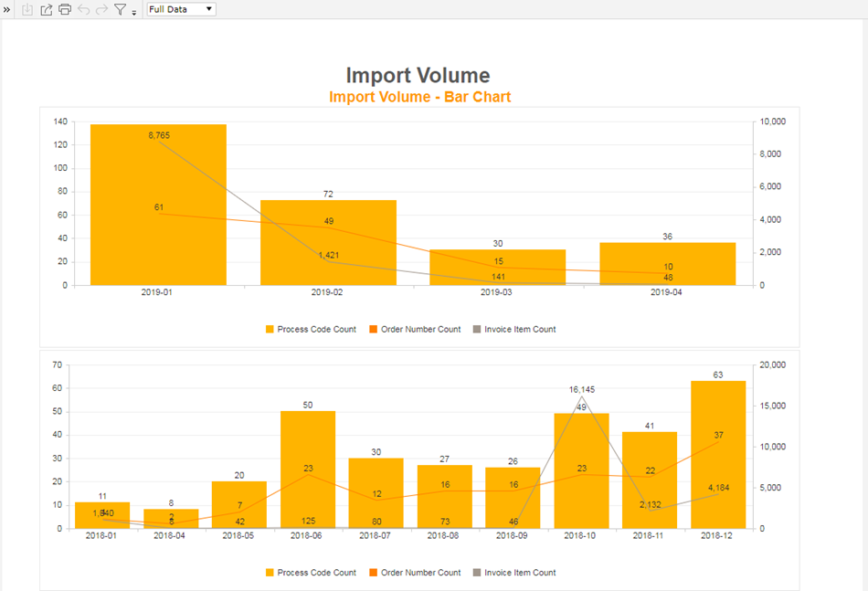Viewport: 868px width, 591px height.
Task: Click the 2,132 data label
Action: tap(650, 504)
